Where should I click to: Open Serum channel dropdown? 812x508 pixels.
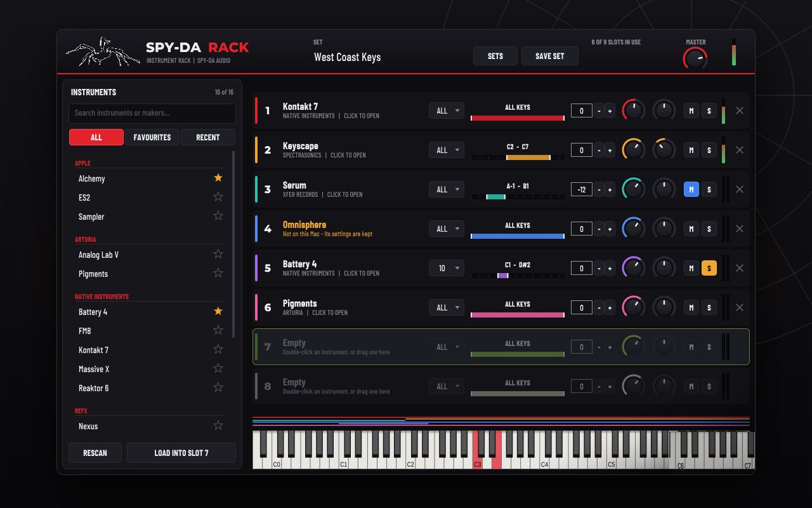pos(447,189)
